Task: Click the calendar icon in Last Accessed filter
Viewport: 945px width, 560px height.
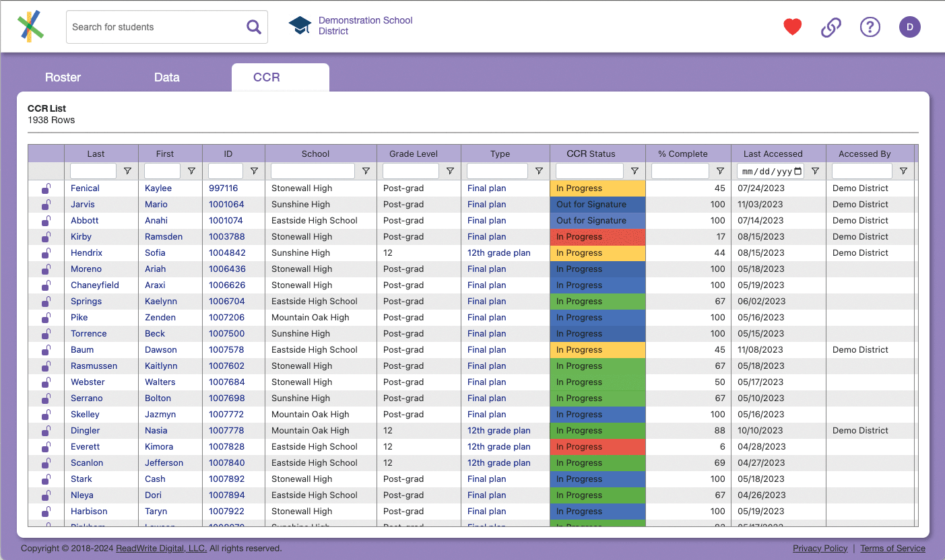Action: 798,171
